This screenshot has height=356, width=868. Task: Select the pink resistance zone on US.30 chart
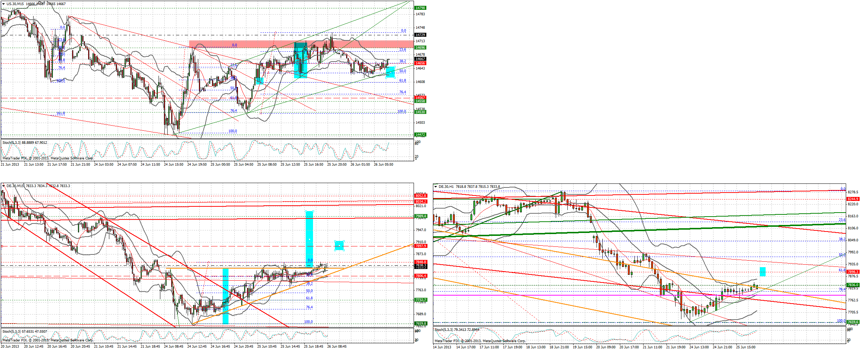[x=301, y=44]
